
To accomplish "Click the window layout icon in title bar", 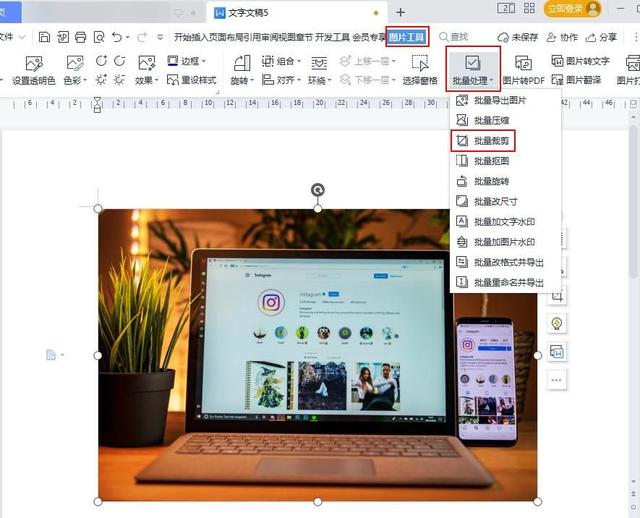I will [506, 8].
